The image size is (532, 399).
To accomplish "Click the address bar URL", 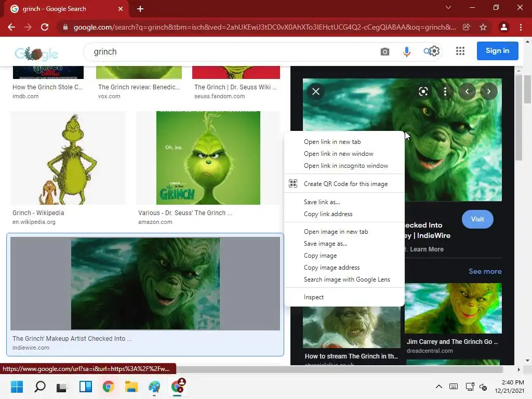I will [264, 27].
